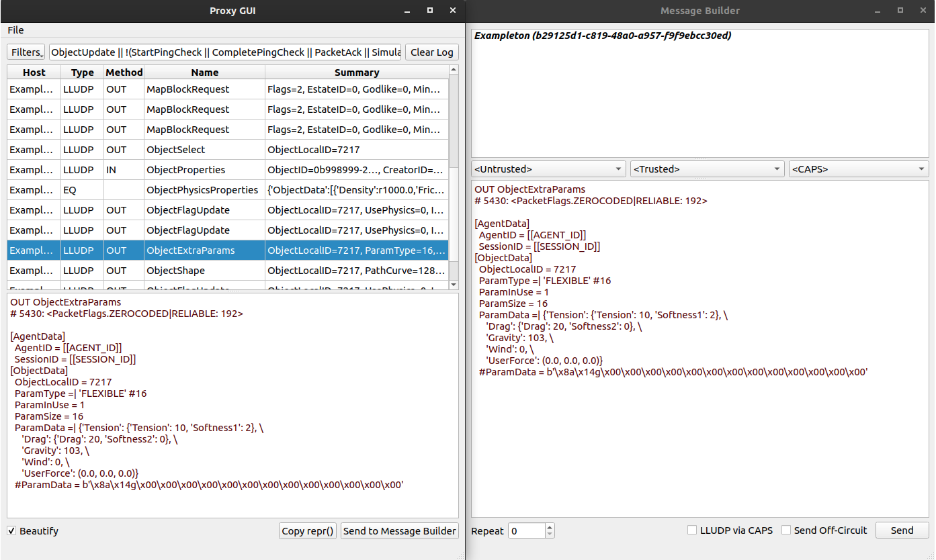Enable Send Off-Circuit
The width and height of the screenshot is (936, 560).
(x=785, y=530)
